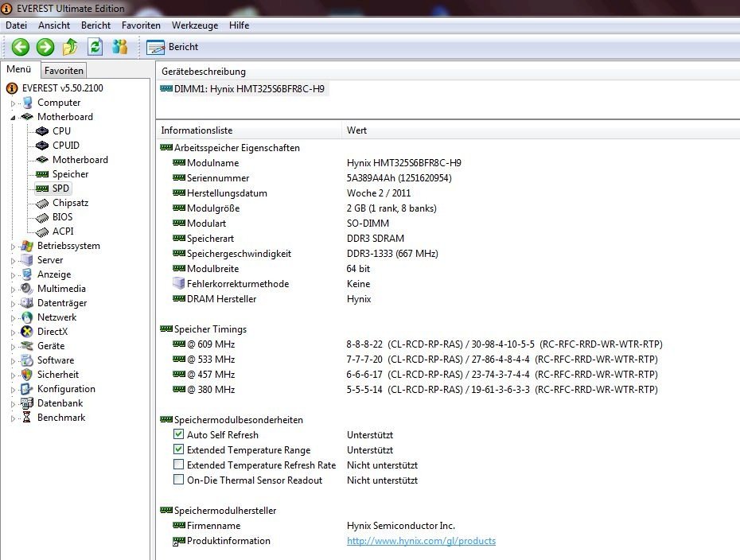Collapse the Motherboard tree node
The image size is (740, 560).
point(13,117)
